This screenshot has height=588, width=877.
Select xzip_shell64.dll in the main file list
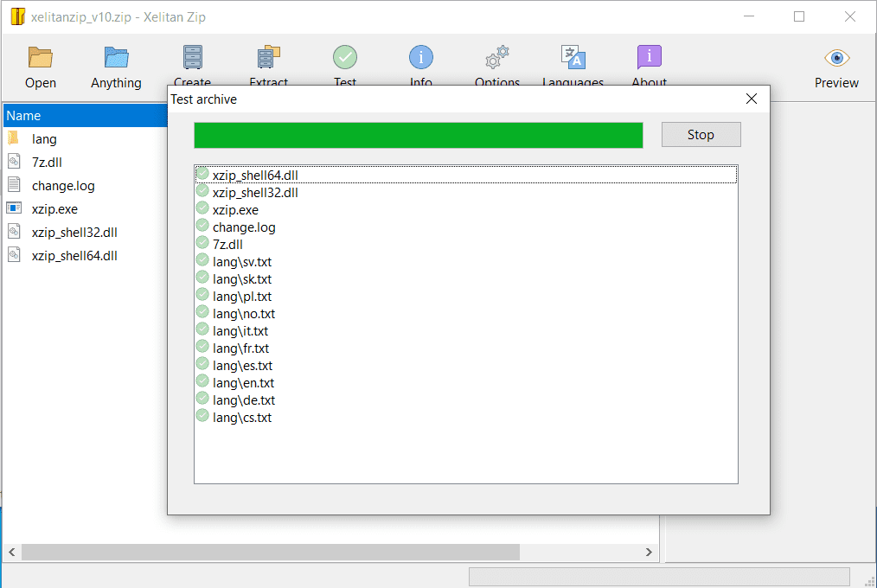tap(74, 256)
